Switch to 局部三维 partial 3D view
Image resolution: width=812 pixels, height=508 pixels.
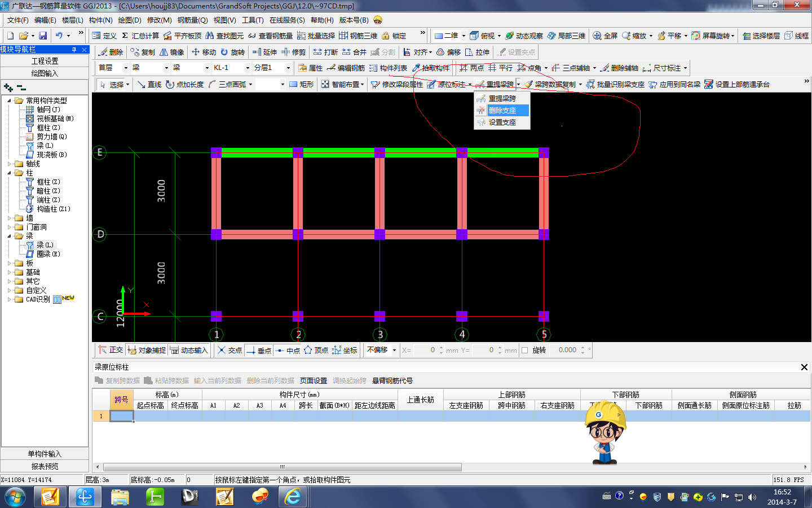tap(566, 36)
